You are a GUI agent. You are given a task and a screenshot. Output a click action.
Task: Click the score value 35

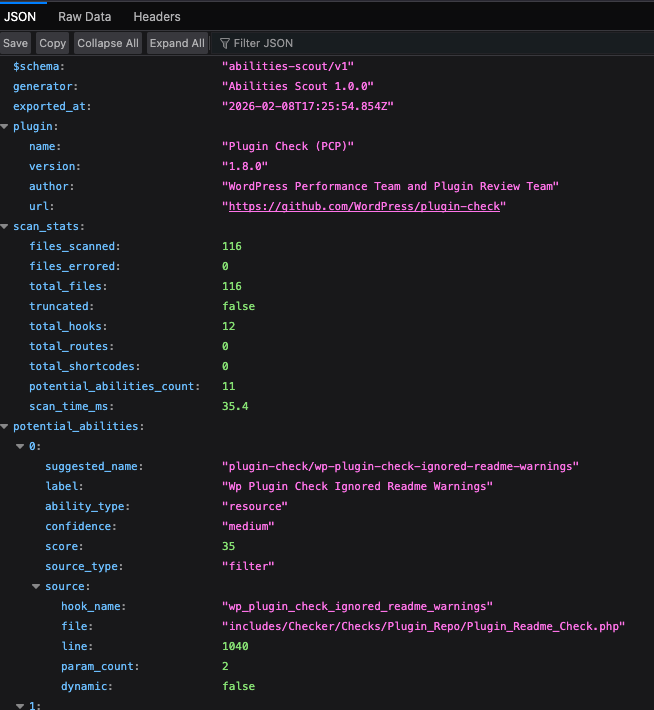point(229,546)
